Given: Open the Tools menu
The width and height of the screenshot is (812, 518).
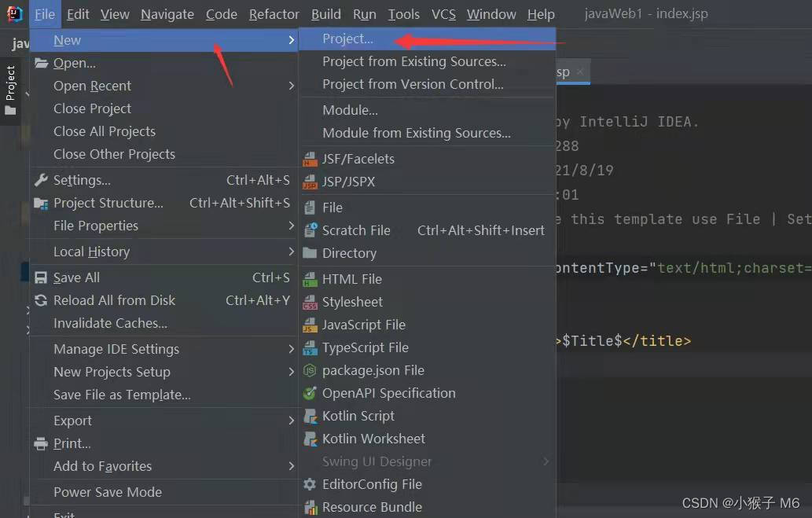Looking at the screenshot, I should click(x=404, y=14).
